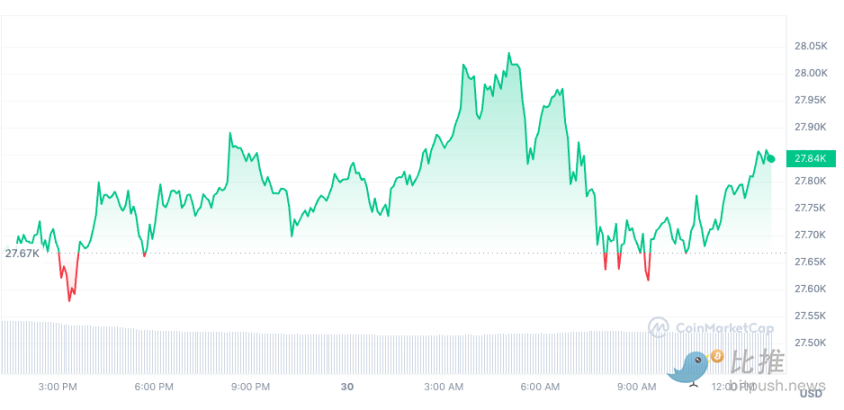Click the 6:00 AM time axis label
Viewport: 844px width, 410px height.
pyautogui.click(x=539, y=387)
